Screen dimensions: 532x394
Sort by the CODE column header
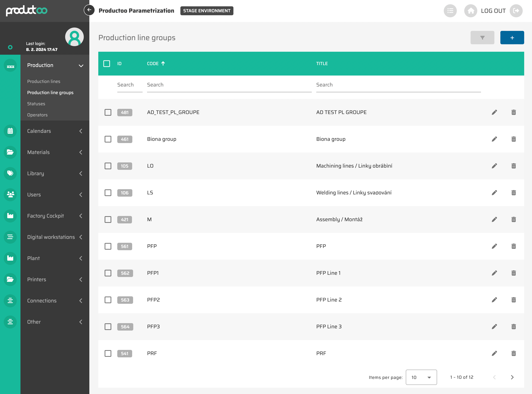pos(153,64)
